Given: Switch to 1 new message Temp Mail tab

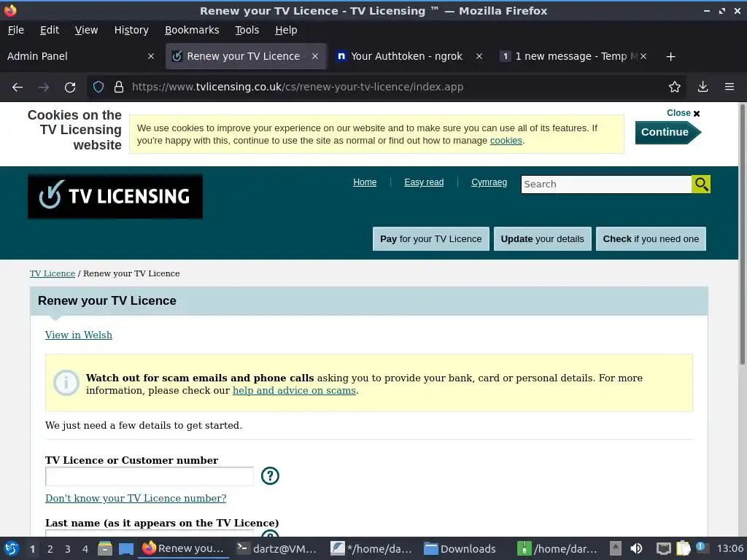Looking at the screenshot, I should point(574,57).
